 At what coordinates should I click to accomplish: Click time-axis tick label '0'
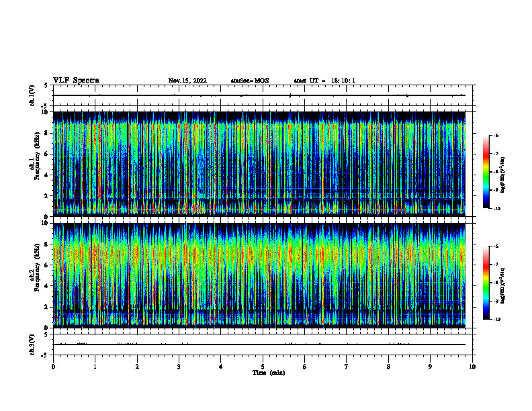53,367
